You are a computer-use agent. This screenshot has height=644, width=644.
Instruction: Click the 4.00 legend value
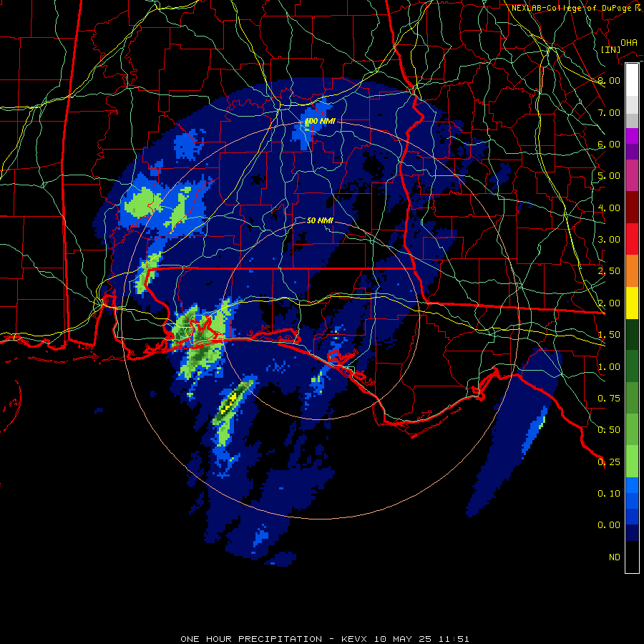coord(609,208)
